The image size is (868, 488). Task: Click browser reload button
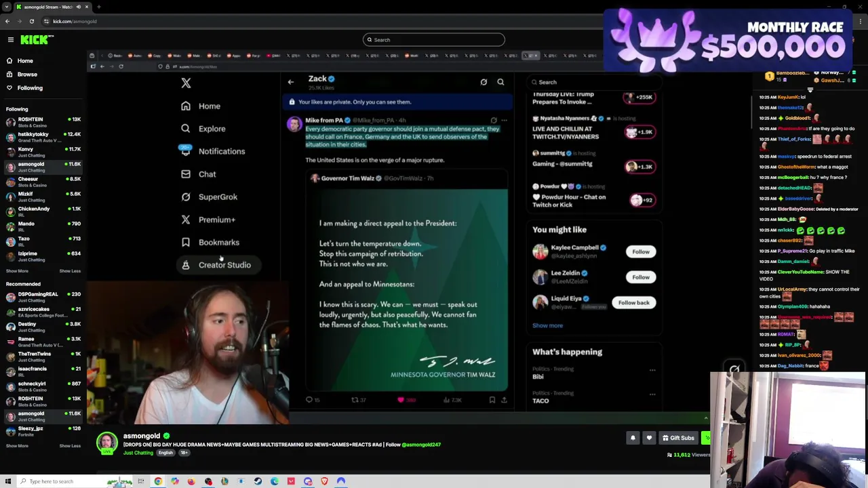pos(31,22)
